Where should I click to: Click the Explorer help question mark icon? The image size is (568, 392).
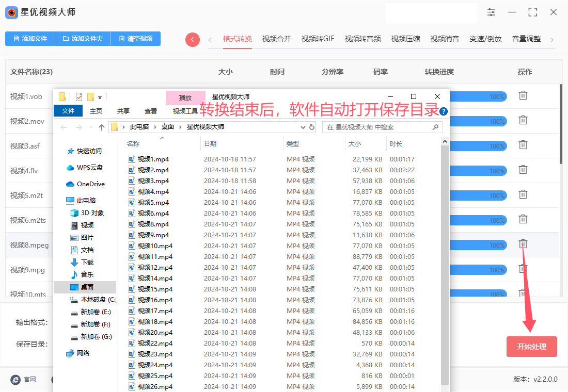click(x=444, y=111)
